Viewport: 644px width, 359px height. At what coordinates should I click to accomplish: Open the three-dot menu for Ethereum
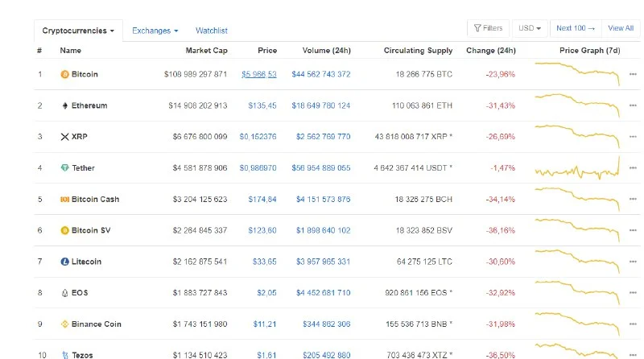[x=633, y=105]
